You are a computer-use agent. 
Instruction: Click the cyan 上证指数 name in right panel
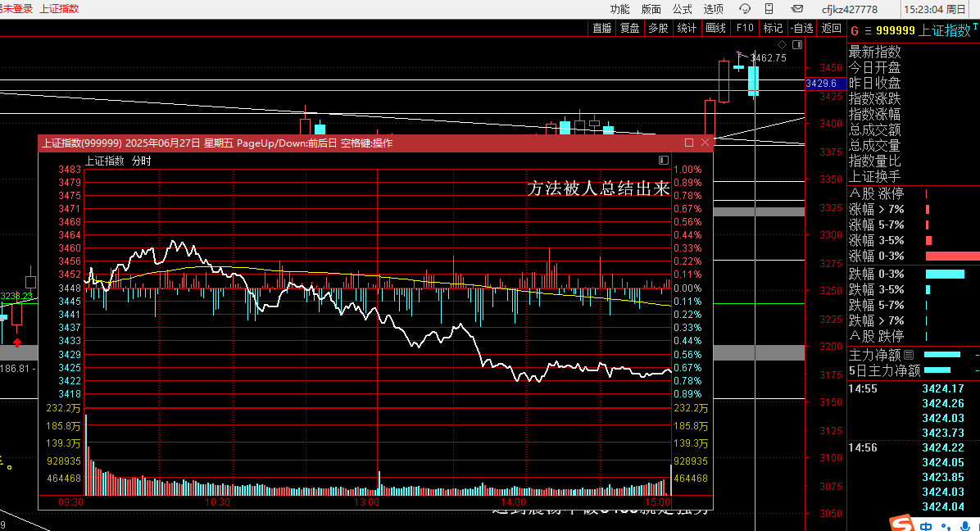point(945,30)
